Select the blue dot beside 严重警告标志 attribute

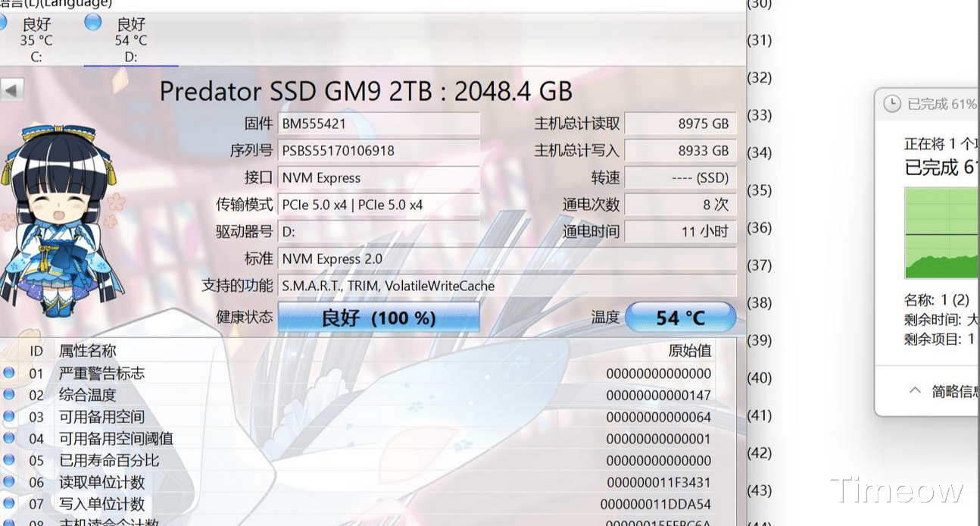click(8, 372)
